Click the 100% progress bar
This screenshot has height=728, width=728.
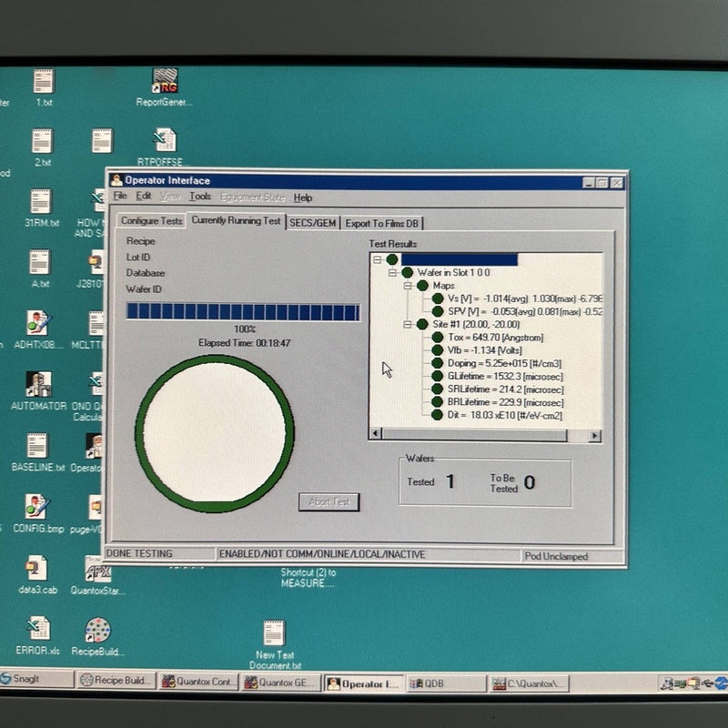[243, 310]
